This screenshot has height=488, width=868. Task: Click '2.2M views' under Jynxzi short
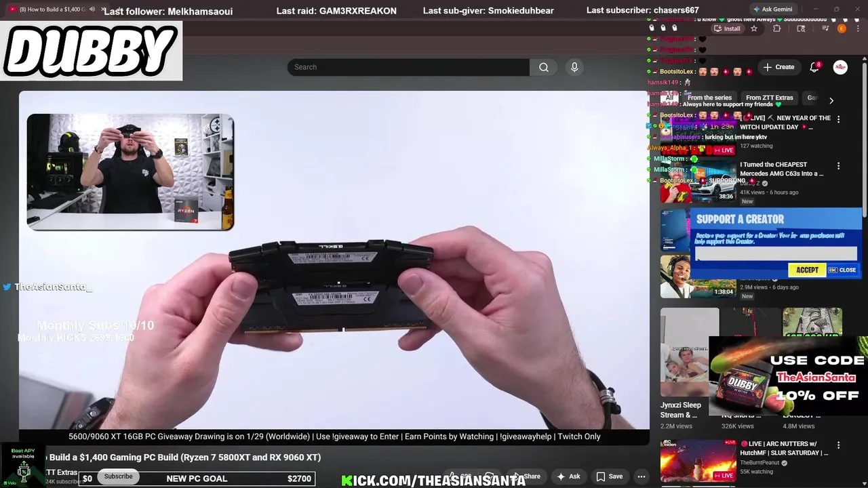point(676,426)
